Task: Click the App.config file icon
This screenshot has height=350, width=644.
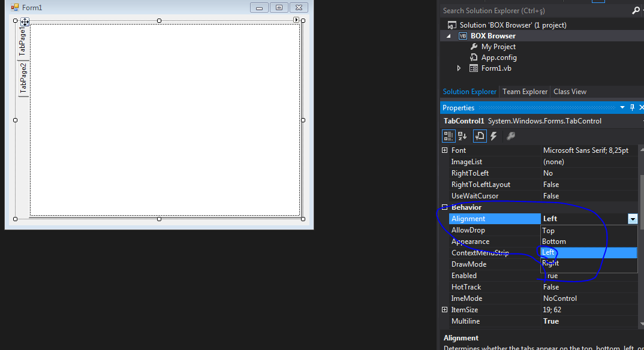Action: 474,58
